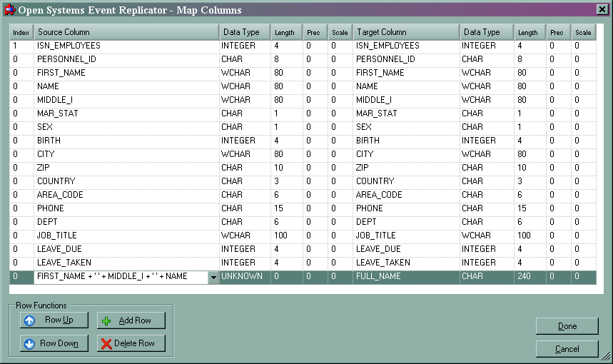
Task: Click the target Data Type column header
Action: [x=487, y=32]
